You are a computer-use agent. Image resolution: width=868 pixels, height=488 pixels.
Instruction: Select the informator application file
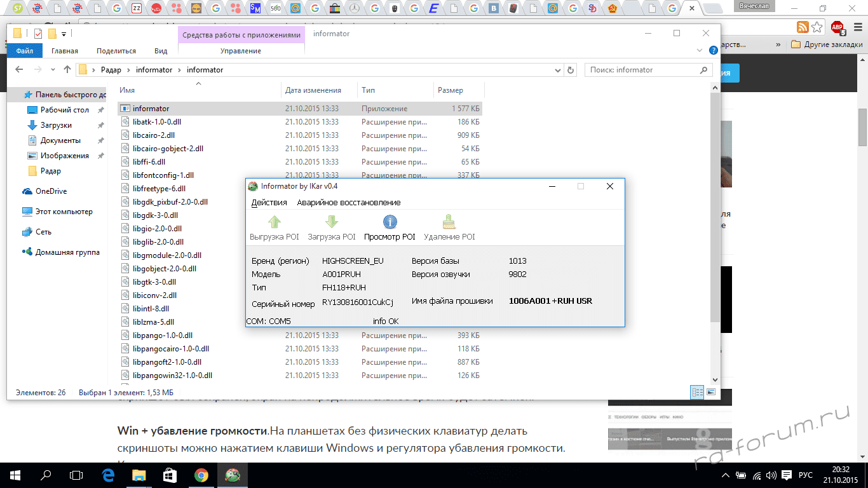300,109
